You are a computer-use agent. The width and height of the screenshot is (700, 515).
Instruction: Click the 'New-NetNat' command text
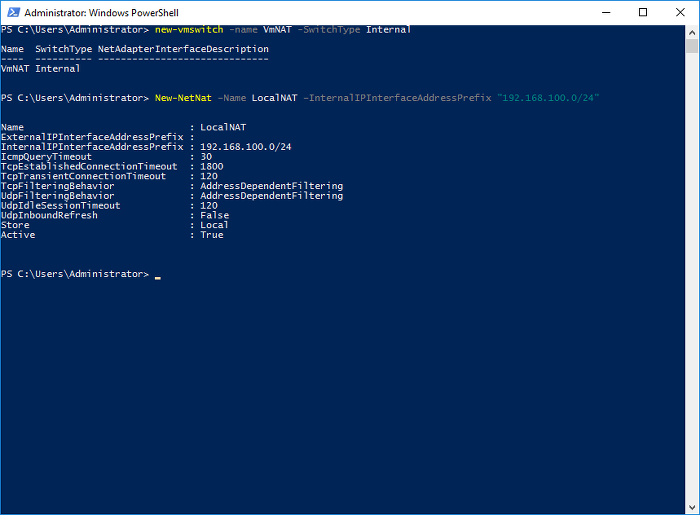(183, 98)
